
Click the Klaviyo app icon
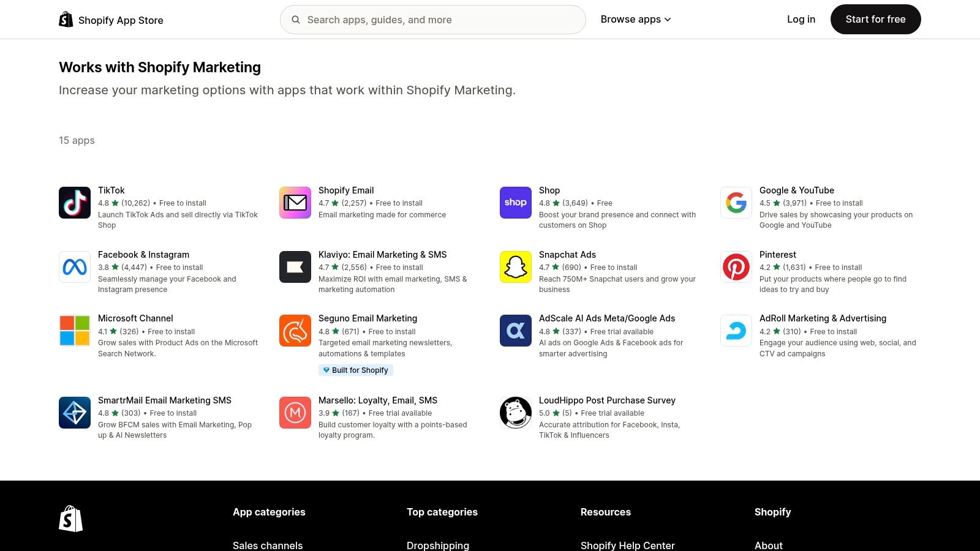(295, 267)
